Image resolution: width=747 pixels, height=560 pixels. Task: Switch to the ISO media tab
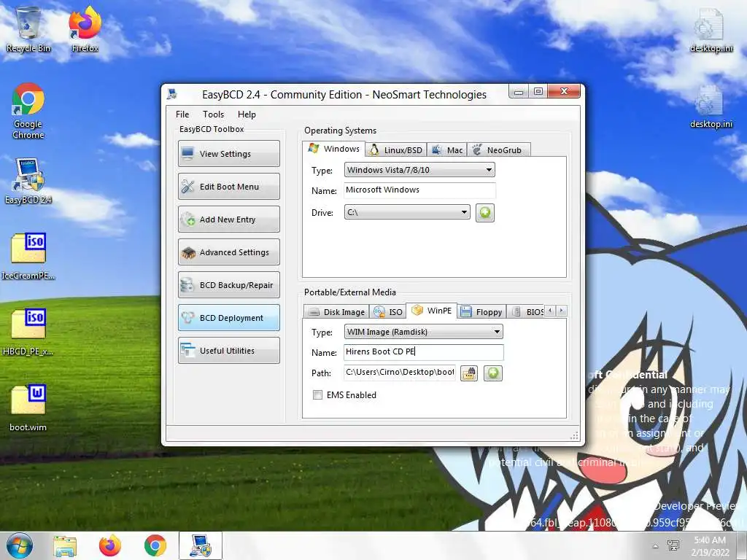[388, 312]
